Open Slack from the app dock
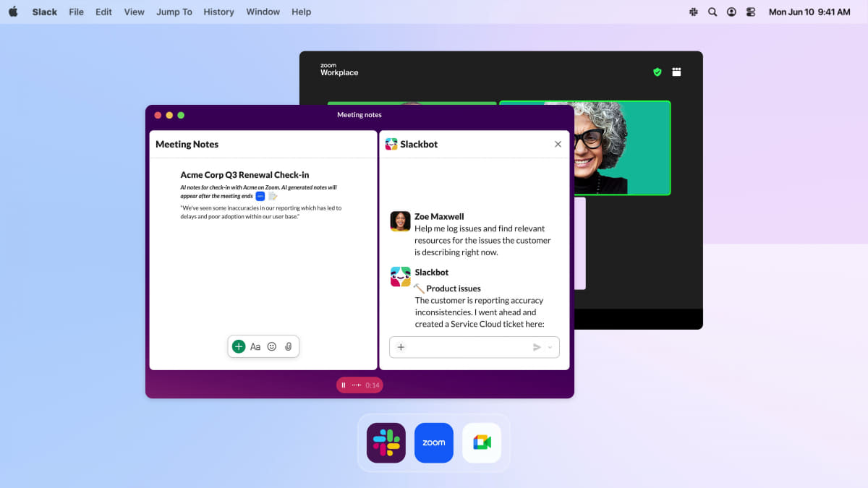The height and width of the screenshot is (488, 868). coord(386,442)
